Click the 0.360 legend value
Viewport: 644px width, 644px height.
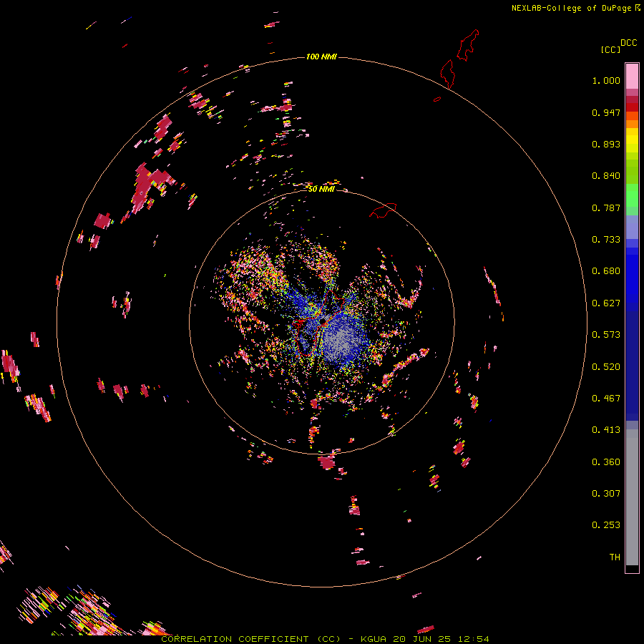point(606,462)
